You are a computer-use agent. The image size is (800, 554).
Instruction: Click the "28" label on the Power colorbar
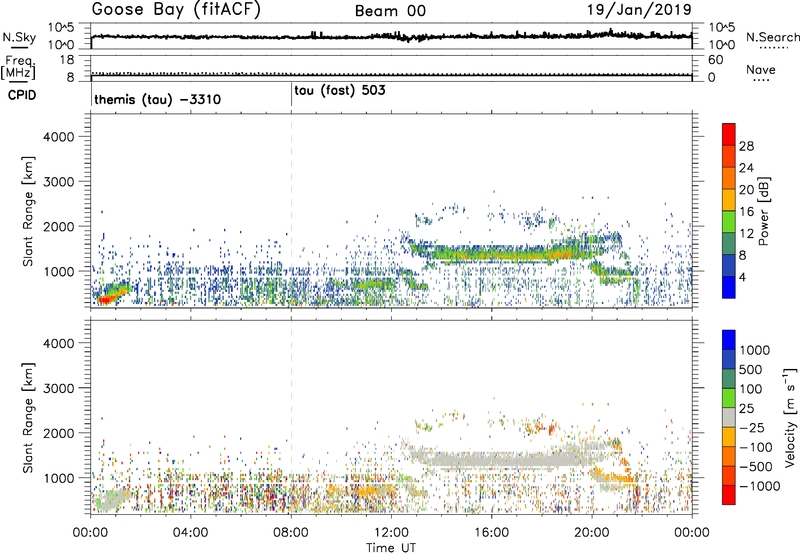point(746,146)
